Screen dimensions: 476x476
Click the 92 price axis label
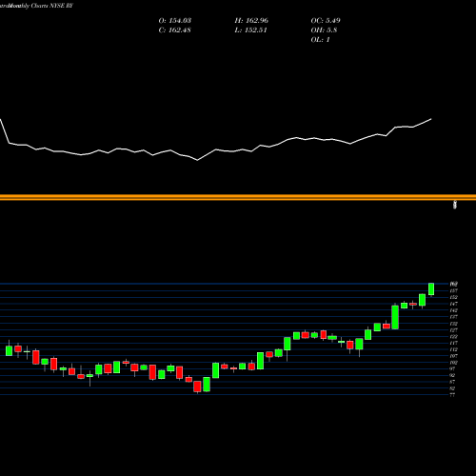pos(452,375)
